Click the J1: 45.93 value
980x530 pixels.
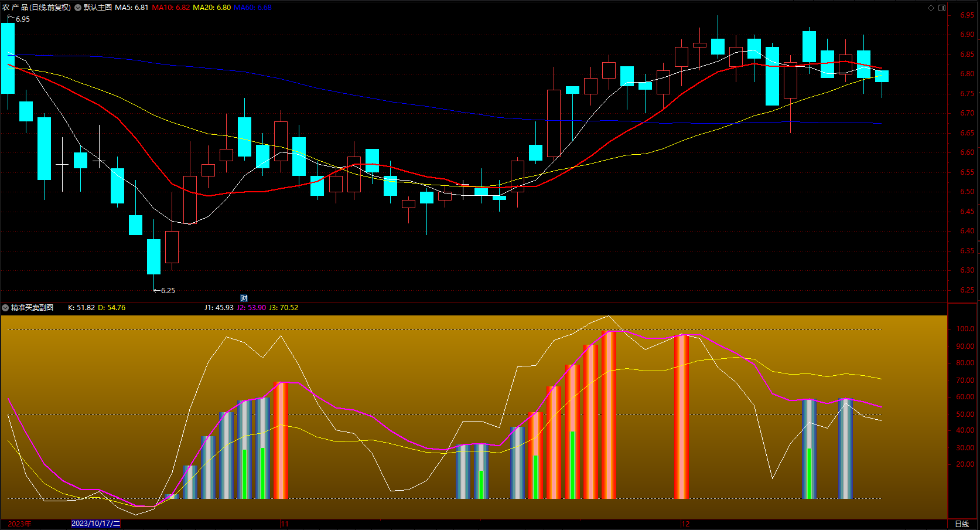point(219,308)
